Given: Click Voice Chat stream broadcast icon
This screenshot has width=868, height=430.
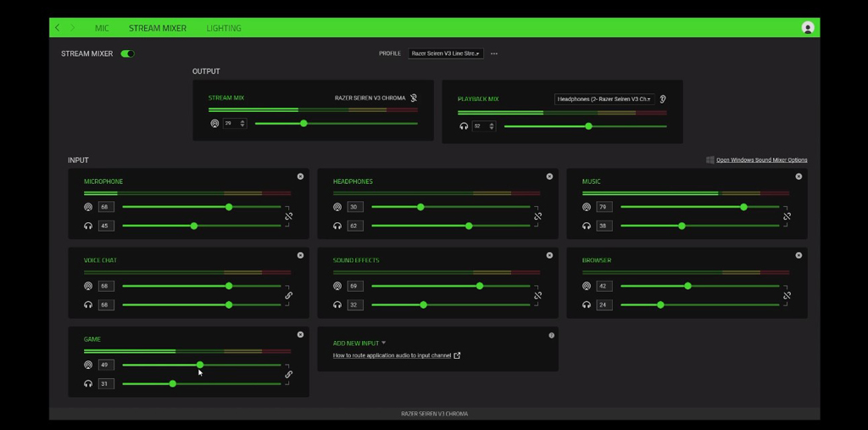Looking at the screenshot, I should coord(88,286).
